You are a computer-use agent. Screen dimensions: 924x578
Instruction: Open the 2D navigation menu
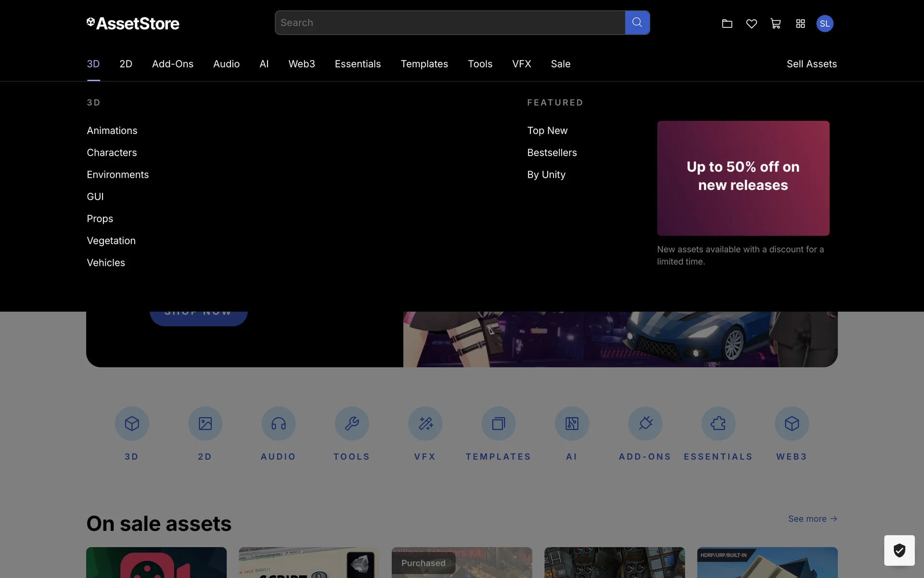126,64
